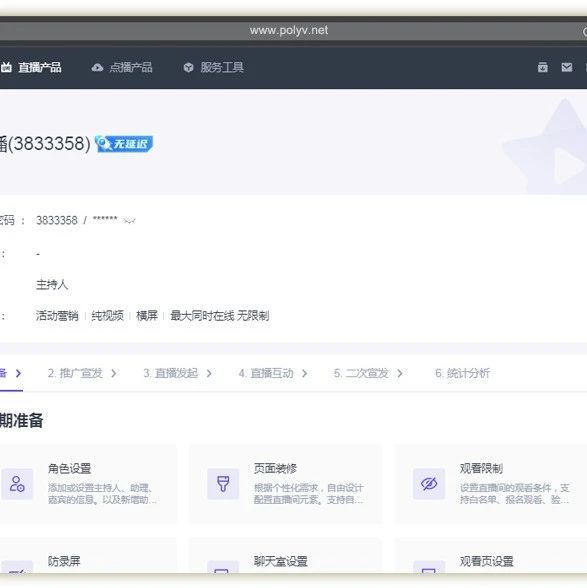Click the 主持人 role text
The image size is (587, 588).
click(52, 285)
